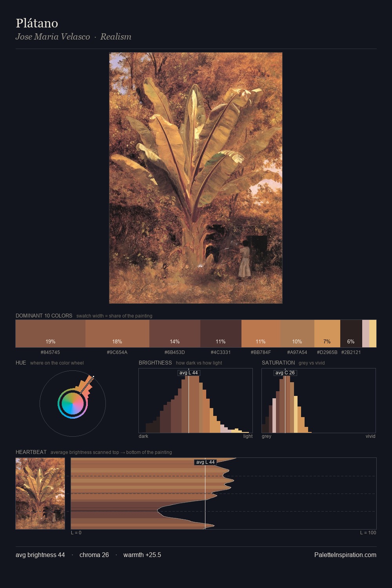This screenshot has height=588, width=392.
Task: Select the #9C654A swatch at 18%
Action: (x=117, y=334)
